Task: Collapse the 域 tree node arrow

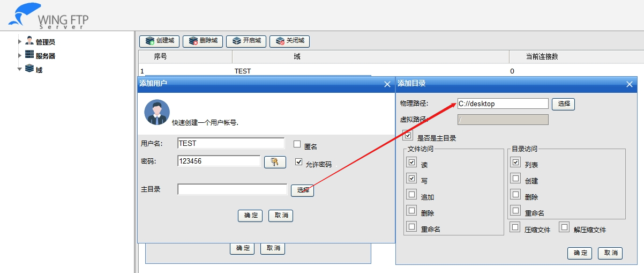Action: [20, 69]
